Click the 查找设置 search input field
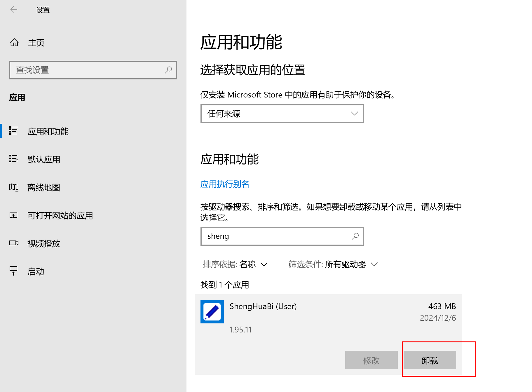Image resolution: width=532 pixels, height=392 pixels. pos(88,70)
